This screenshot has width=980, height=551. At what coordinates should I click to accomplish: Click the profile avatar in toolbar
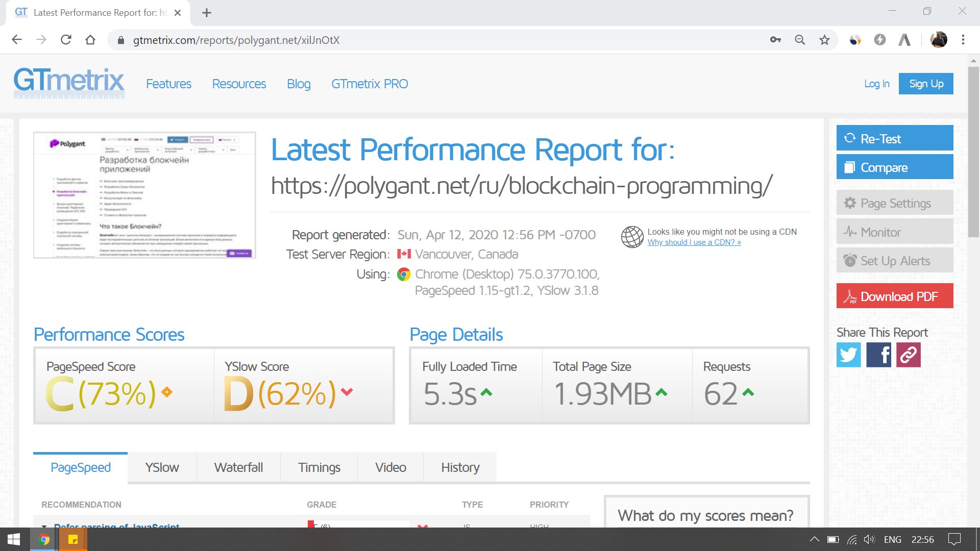[939, 40]
